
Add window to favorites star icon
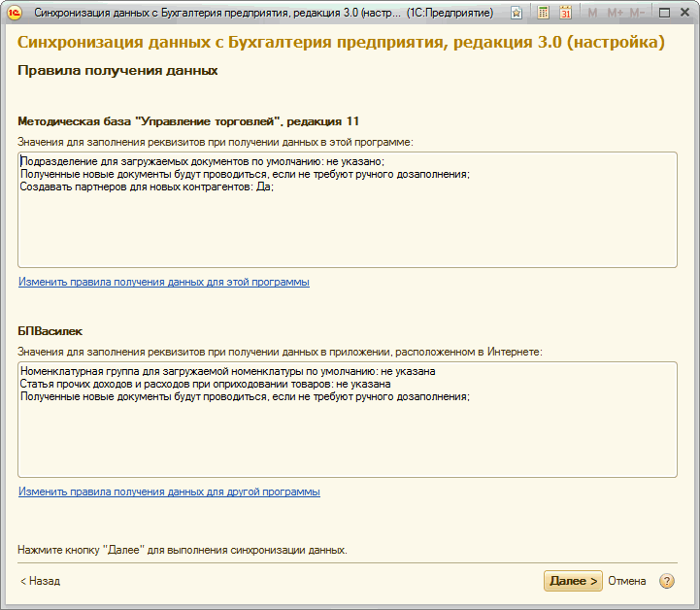[517, 13]
